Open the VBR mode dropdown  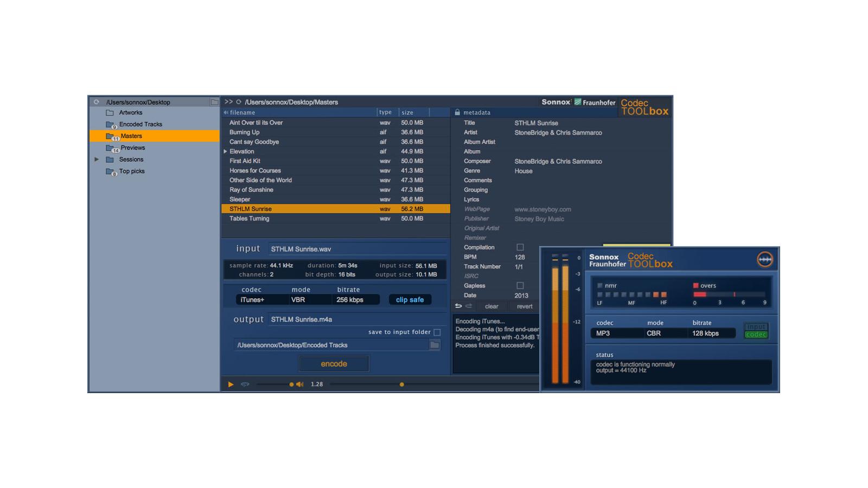[x=309, y=300]
